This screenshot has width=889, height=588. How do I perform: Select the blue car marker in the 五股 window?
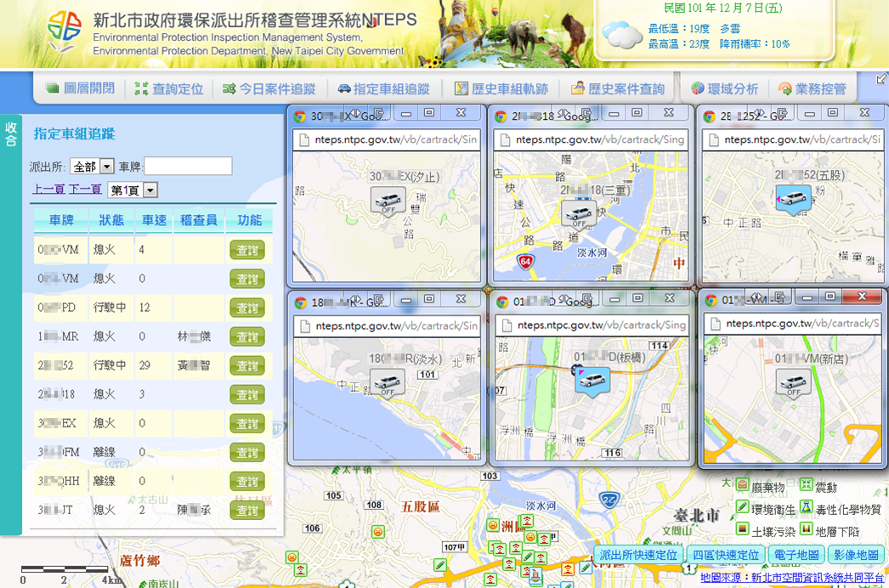click(793, 199)
